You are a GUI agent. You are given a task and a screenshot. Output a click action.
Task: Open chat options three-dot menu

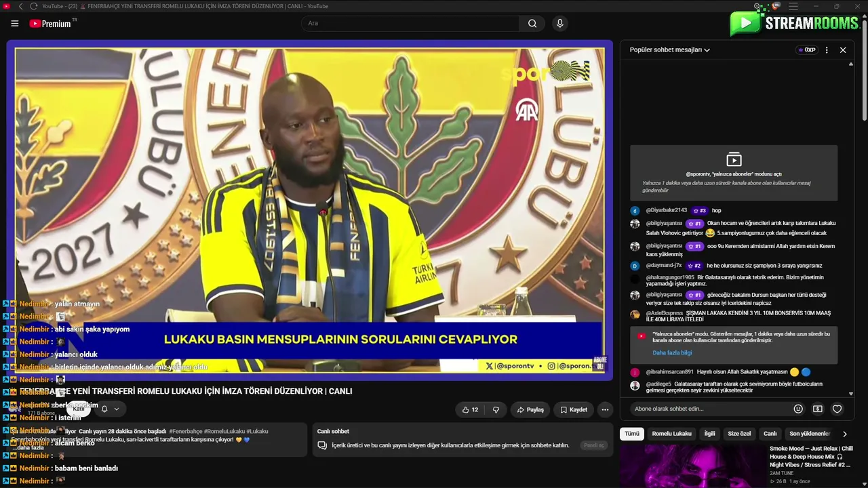pos(827,49)
